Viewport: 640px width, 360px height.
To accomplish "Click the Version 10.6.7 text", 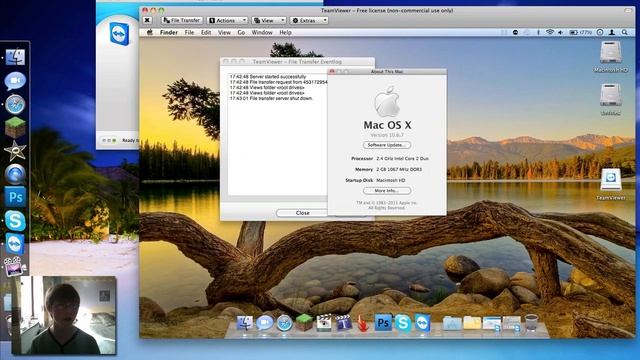I will (x=387, y=135).
